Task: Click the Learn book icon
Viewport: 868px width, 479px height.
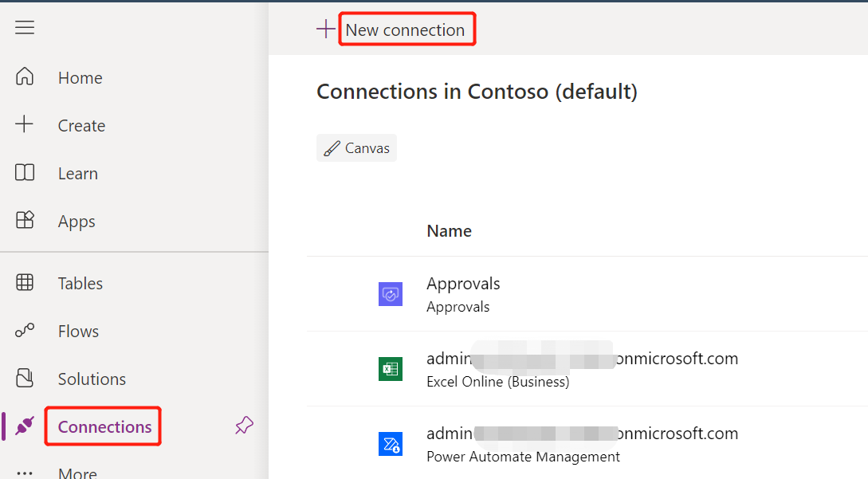Action: (25, 172)
